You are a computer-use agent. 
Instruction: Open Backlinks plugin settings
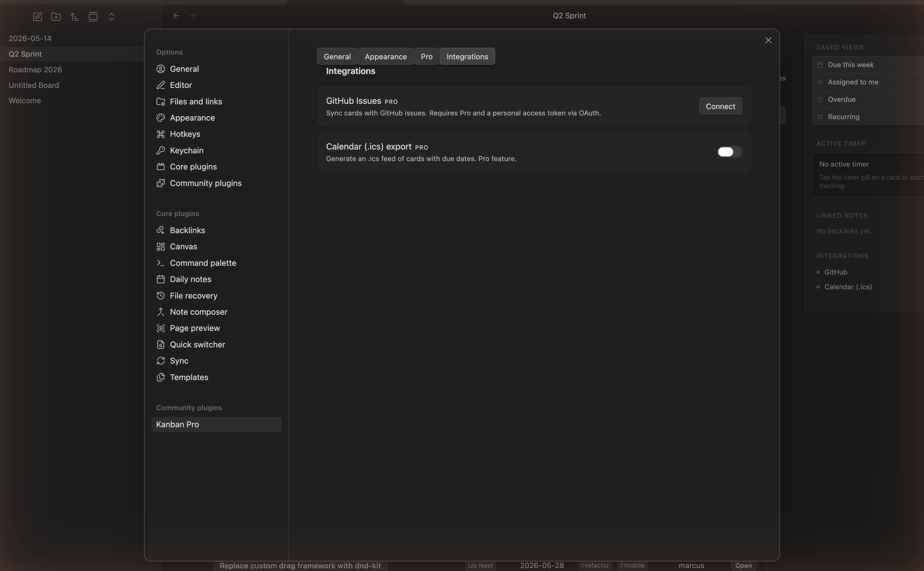(x=216, y=230)
